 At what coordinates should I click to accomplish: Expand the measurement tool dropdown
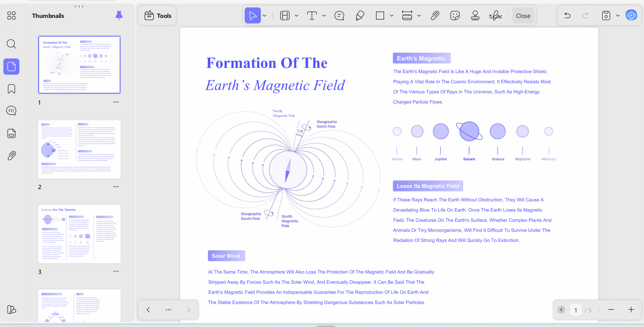[x=419, y=16]
